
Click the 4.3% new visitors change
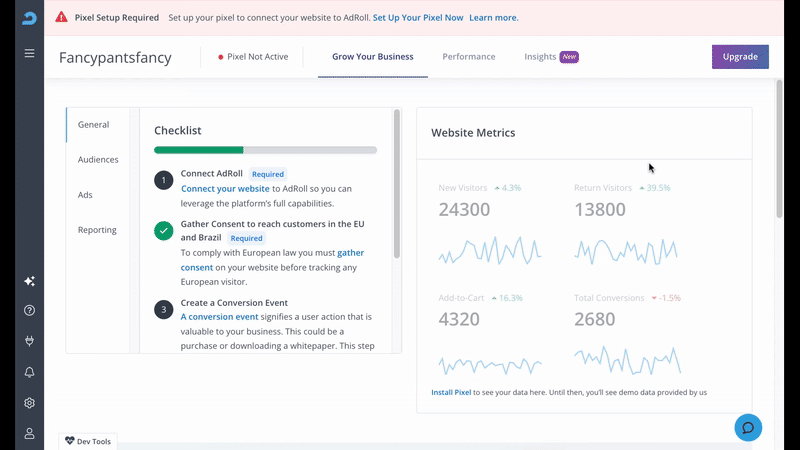coord(508,188)
